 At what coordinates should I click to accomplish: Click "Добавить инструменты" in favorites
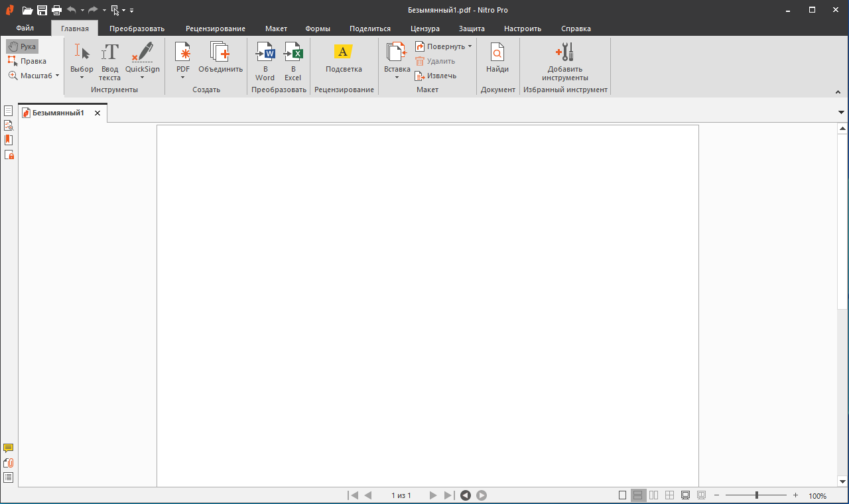point(564,60)
